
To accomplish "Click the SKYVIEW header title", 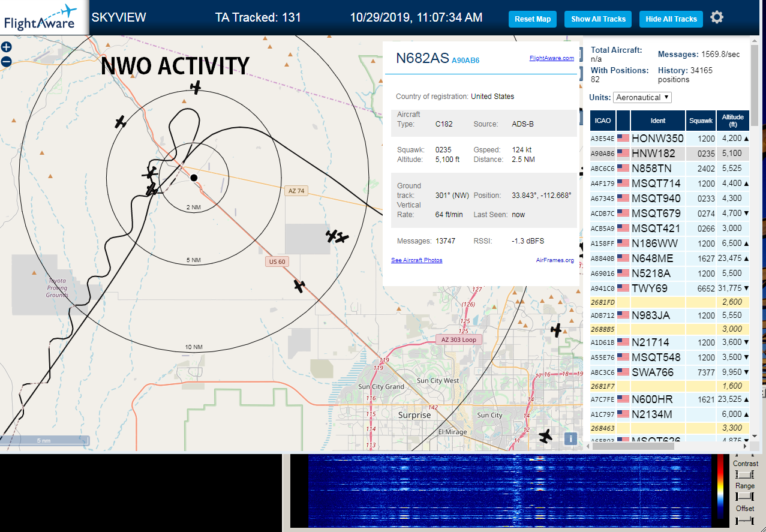I will 119,17.
